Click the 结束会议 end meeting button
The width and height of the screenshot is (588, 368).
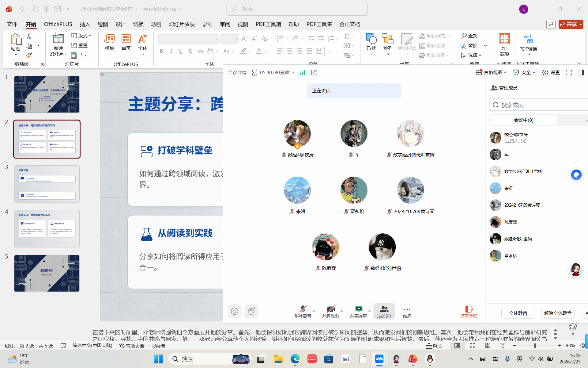click(469, 312)
